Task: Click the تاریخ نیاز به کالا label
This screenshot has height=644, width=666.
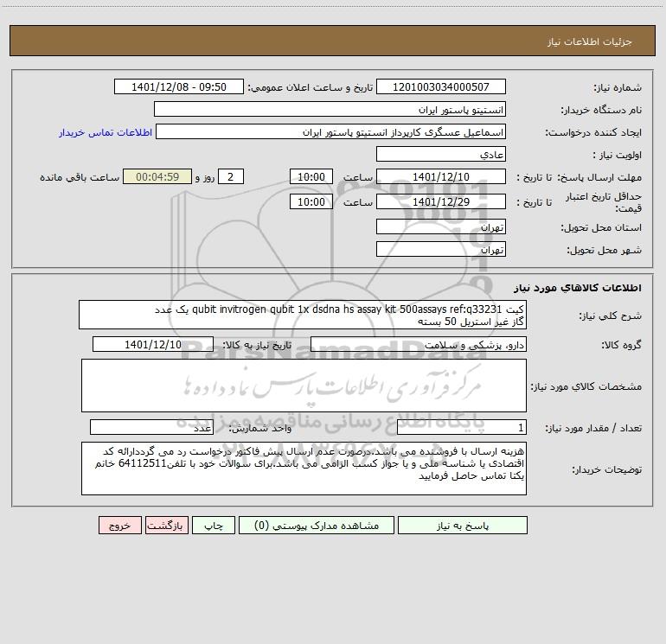Action: 257,345
